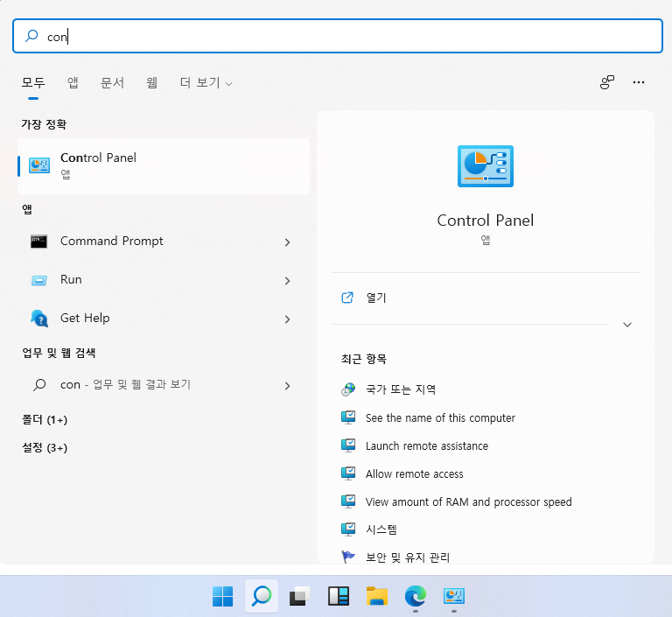Click the taskbar Search button
This screenshot has height=617, width=672.
click(x=262, y=596)
